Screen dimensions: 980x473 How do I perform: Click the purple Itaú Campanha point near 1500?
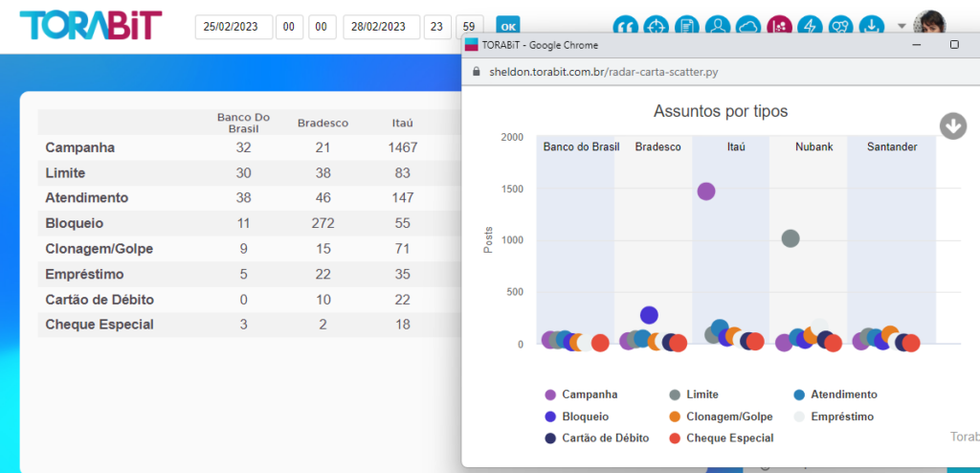705,191
